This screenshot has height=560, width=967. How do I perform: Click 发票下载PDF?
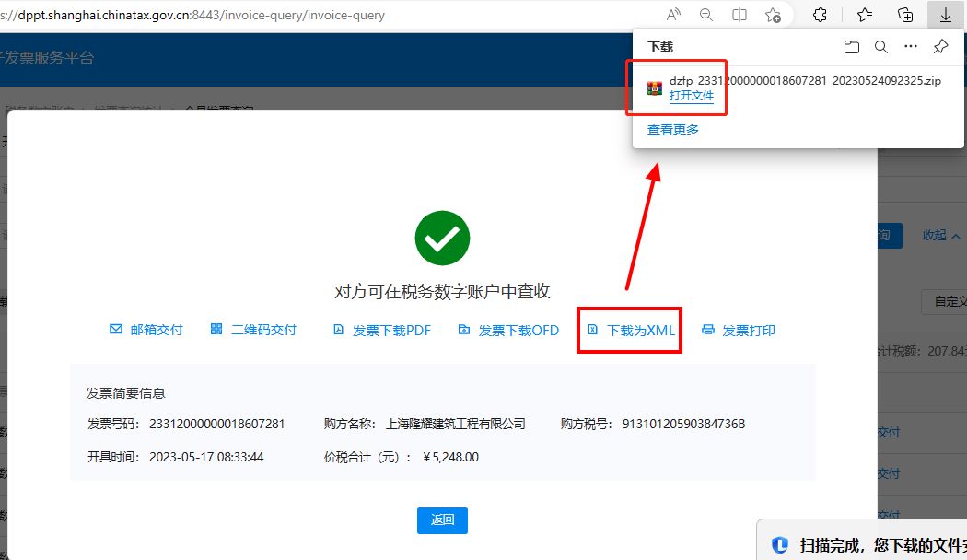[x=381, y=331]
